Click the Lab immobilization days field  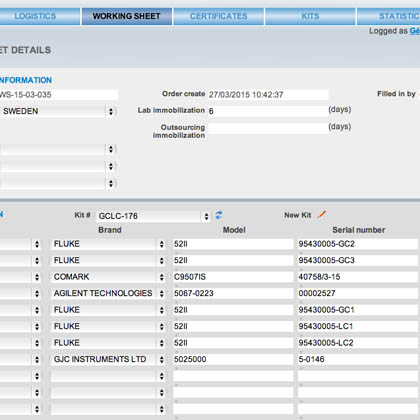[x=268, y=111]
